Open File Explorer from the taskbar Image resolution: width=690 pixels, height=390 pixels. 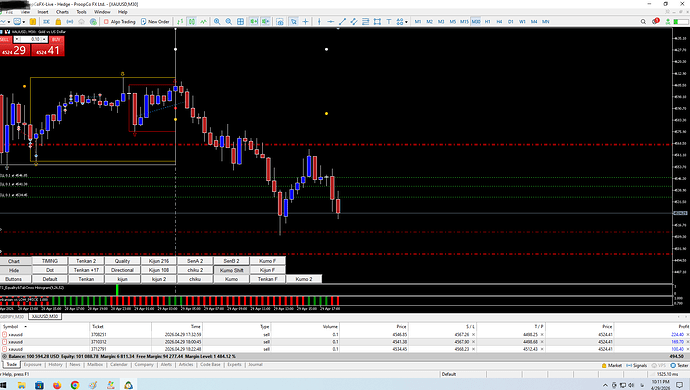click(x=21, y=385)
